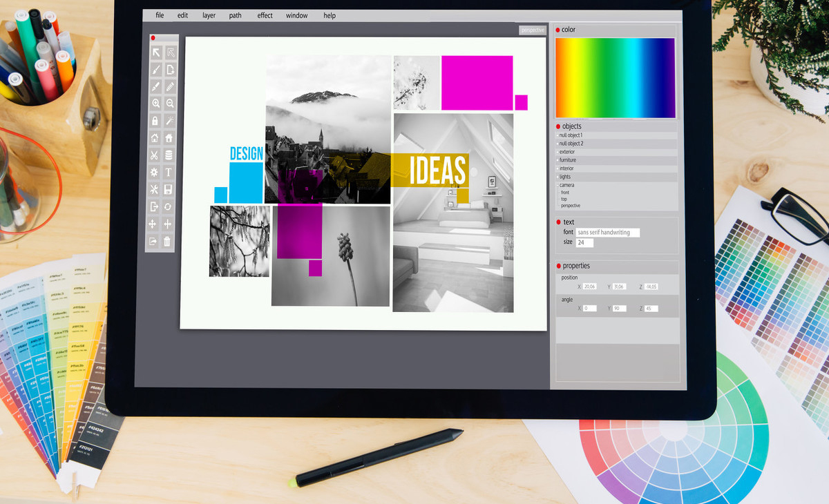Click the angle Y field showing 90
The height and width of the screenshot is (504, 829).
coord(620,308)
